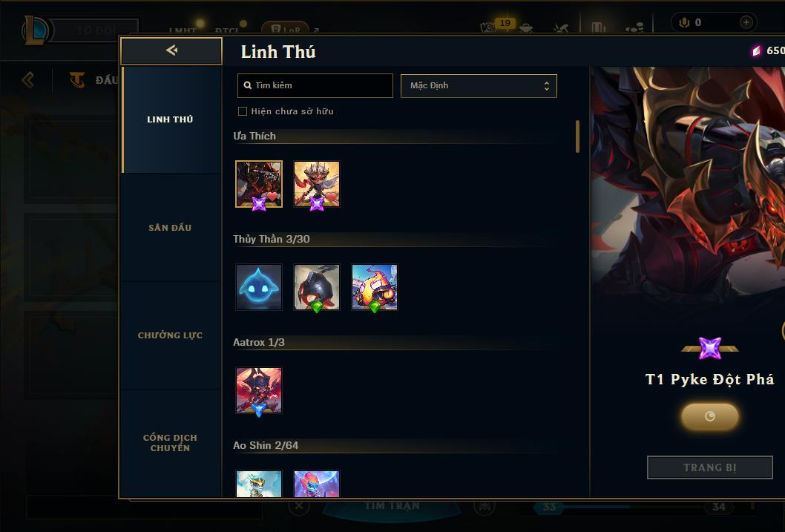Open the Cổng Dịch Chuyển tab

[x=170, y=443]
